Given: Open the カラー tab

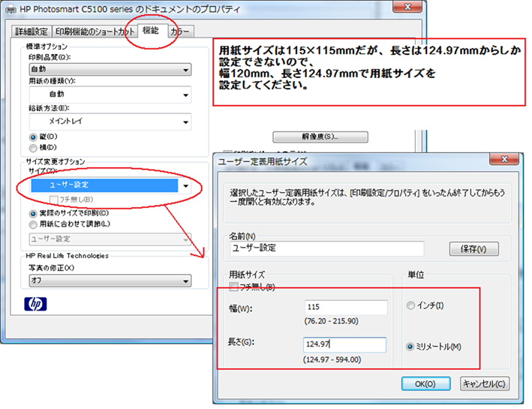Looking at the screenshot, I should [x=180, y=32].
